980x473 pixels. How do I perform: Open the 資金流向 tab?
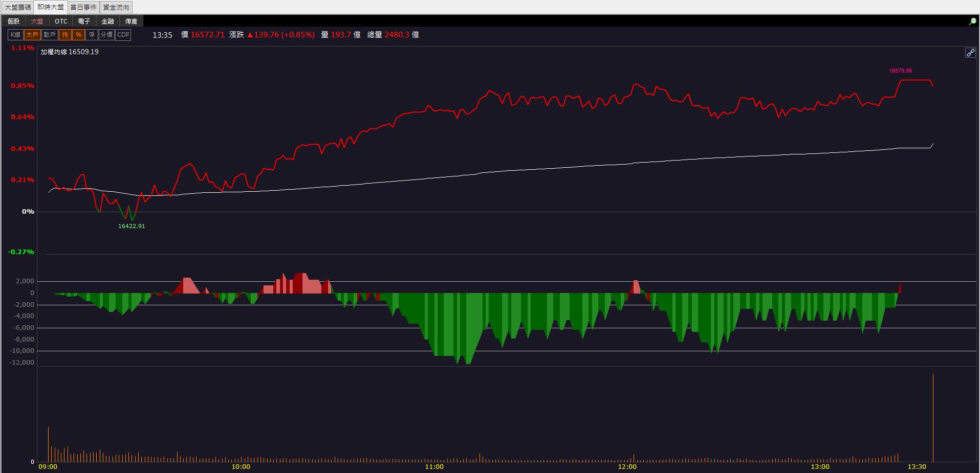pyautogui.click(x=116, y=7)
